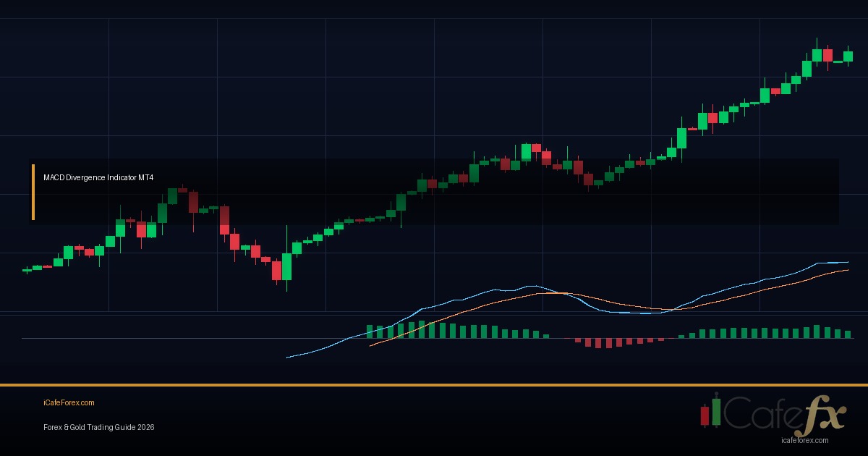Expand the MACD Divergence Indicator MT4 panel
This screenshot has width=868, height=456.
98,176
